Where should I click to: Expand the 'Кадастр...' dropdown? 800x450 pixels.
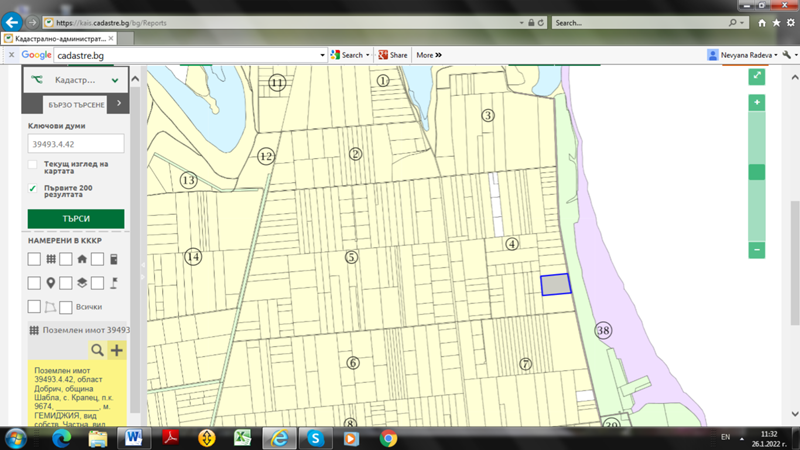pyautogui.click(x=116, y=79)
